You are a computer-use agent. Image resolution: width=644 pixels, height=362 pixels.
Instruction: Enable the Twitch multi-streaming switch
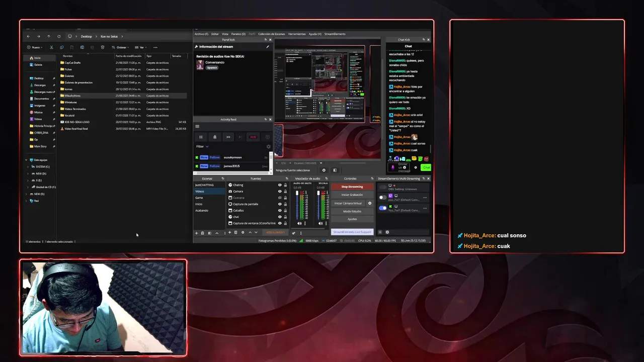coord(383,198)
